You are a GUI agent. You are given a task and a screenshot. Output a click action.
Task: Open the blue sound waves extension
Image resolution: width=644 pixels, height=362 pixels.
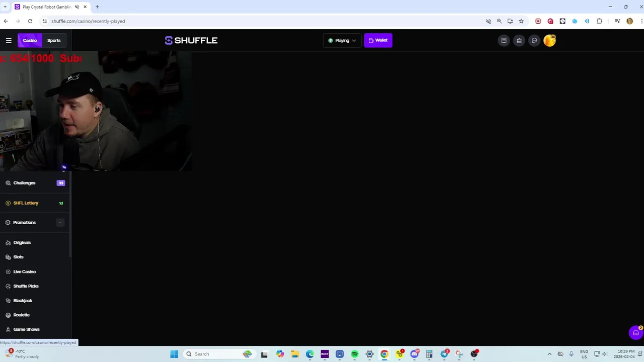click(587, 21)
